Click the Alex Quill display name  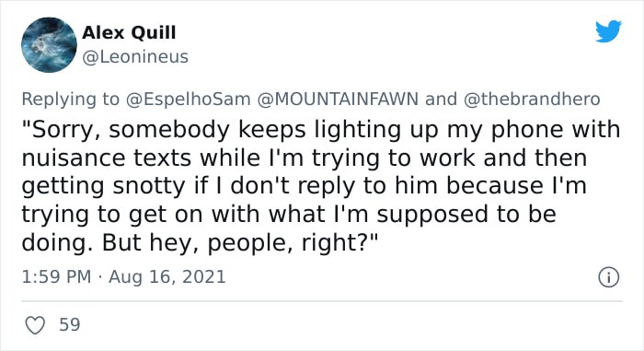point(129,32)
